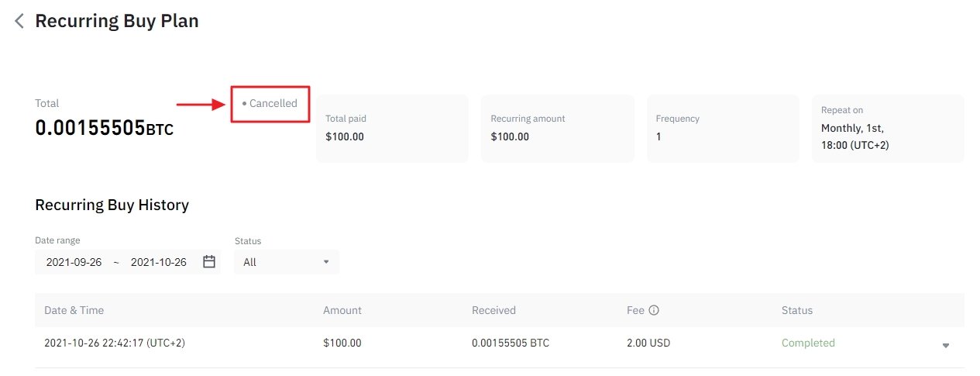
Task: Open the Status filter dropdown showing All
Action: tap(286, 262)
